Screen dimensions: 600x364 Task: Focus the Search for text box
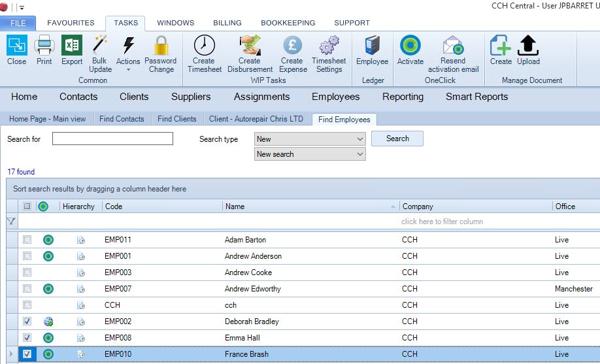click(x=112, y=139)
